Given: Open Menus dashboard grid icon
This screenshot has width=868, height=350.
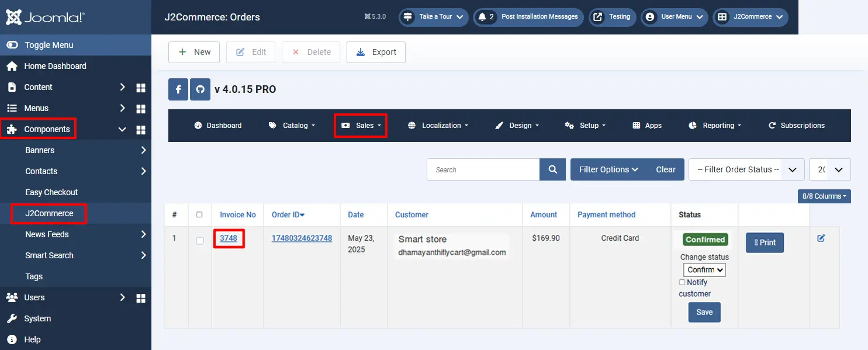Looking at the screenshot, I should [x=140, y=108].
